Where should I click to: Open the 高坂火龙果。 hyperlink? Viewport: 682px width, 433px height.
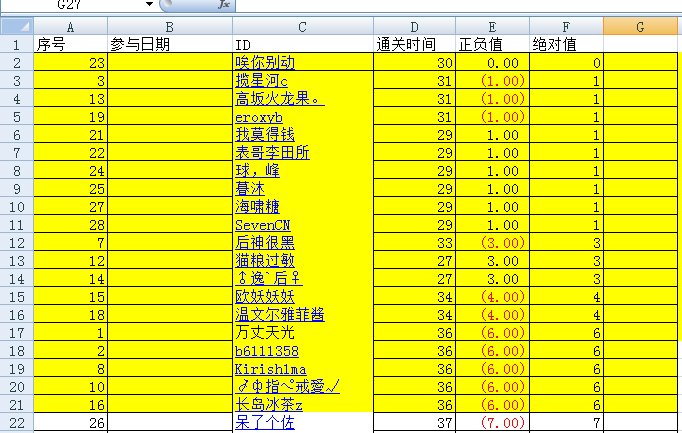[x=280, y=99]
